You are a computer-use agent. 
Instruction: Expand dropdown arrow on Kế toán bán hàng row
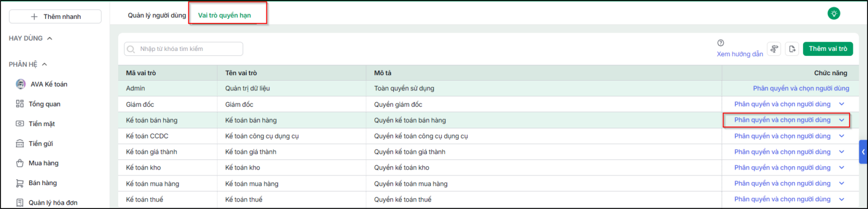coord(842,120)
